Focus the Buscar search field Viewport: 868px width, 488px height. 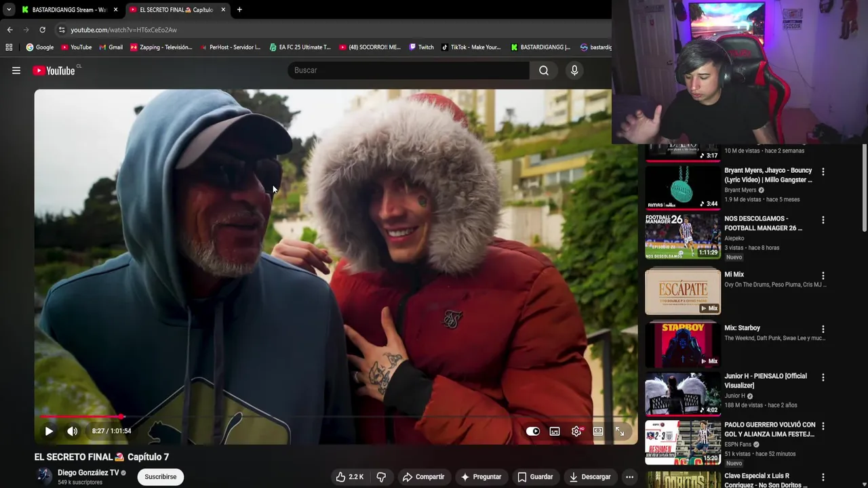point(409,70)
